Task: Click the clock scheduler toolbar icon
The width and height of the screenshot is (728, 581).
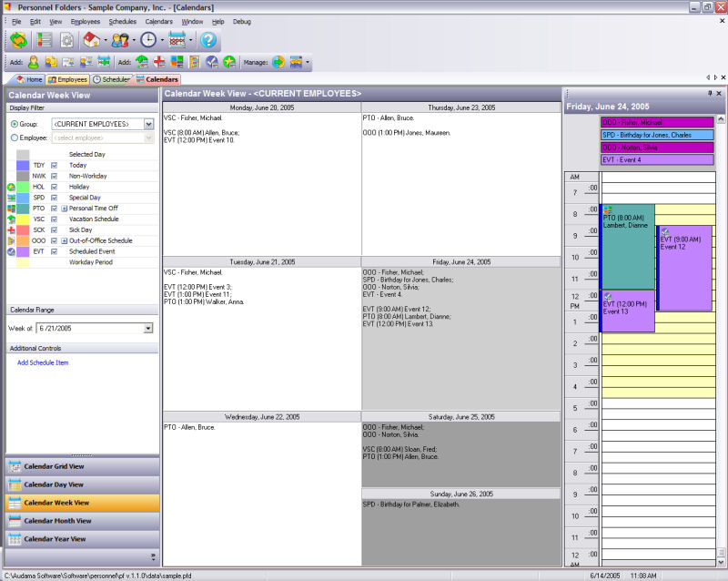Action: pos(147,40)
